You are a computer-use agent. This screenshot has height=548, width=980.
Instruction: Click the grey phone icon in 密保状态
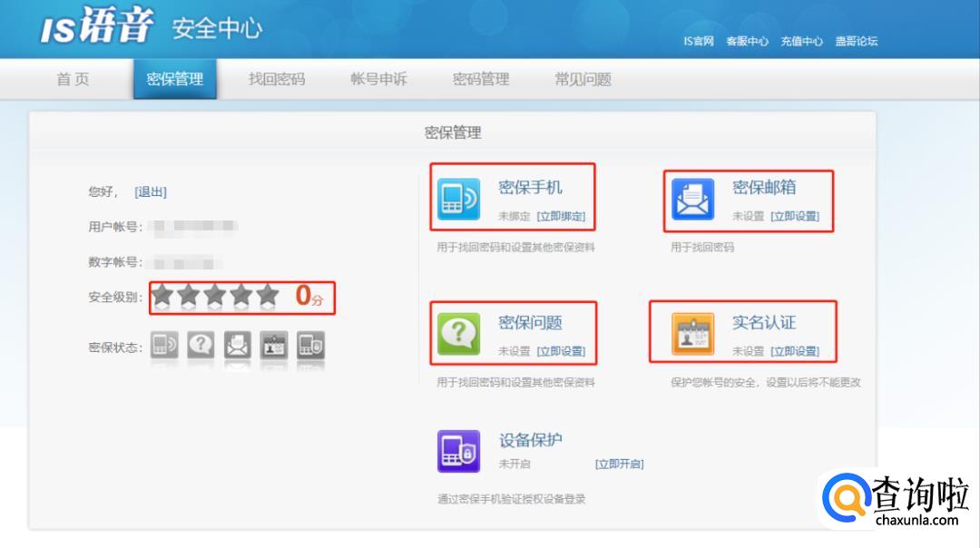pos(164,345)
